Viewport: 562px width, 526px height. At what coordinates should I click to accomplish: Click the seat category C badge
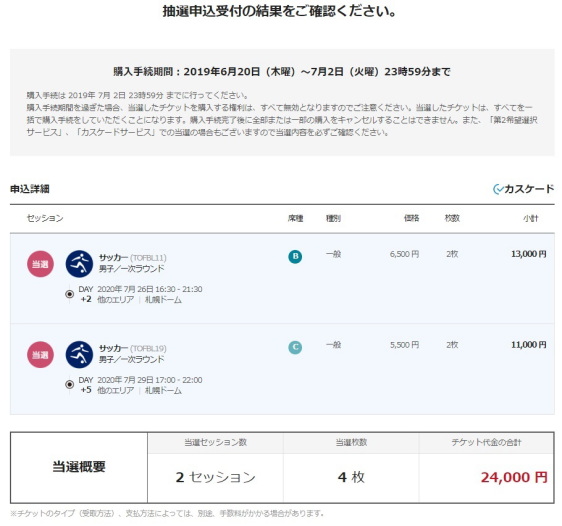(295, 347)
